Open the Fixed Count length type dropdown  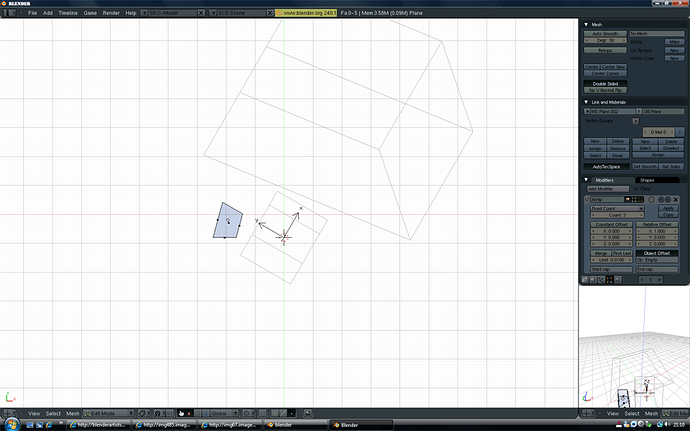pyautogui.click(x=617, y=209)
